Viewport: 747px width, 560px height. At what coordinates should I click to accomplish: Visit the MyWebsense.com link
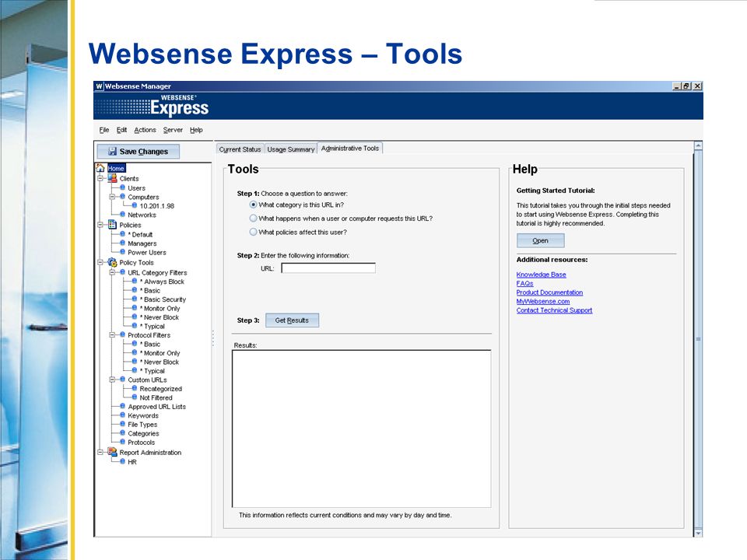click(x=543, y=302)
